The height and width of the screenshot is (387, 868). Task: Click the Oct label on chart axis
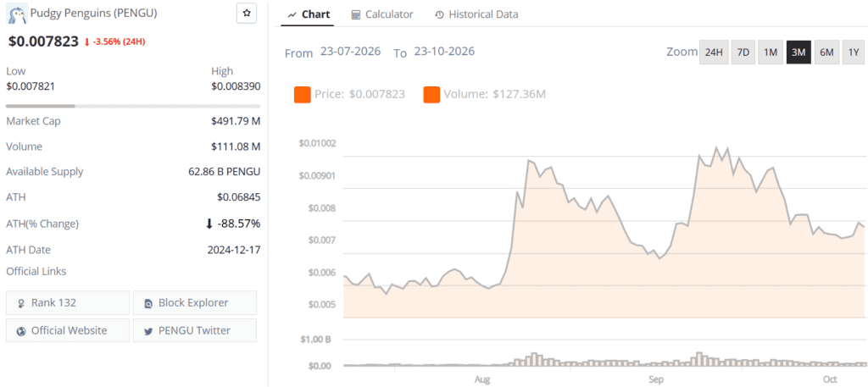pos(830,379)
